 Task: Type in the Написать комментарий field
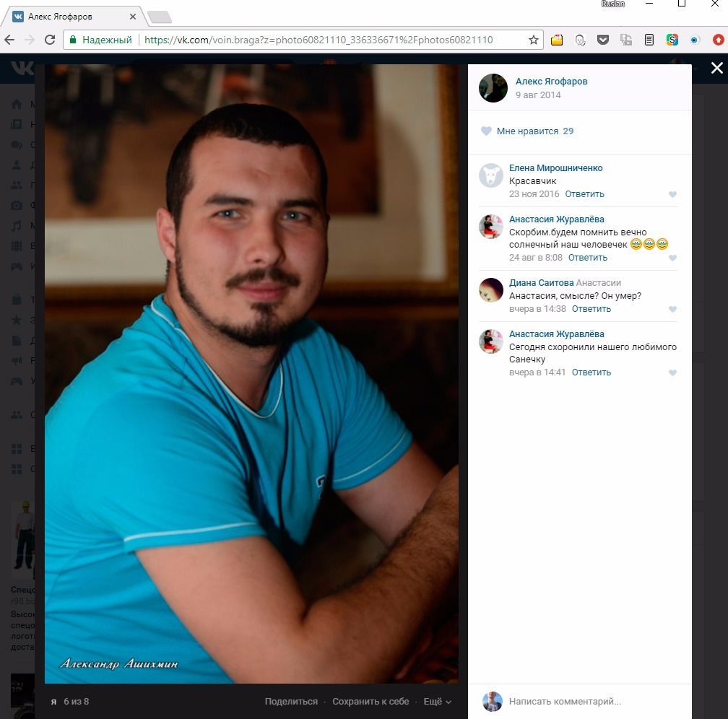[x=585, y=702]
